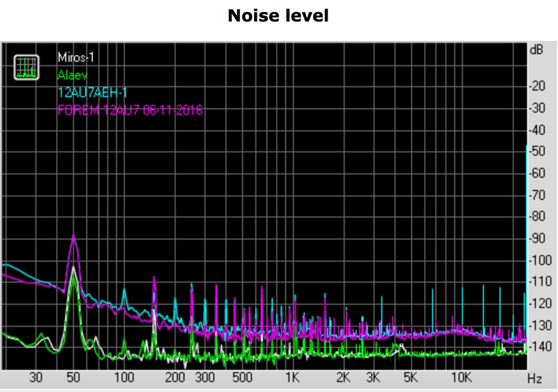Click the -20 dB axis label
Image resolution: width=558 pixels, height=392 pixels.
536,86
